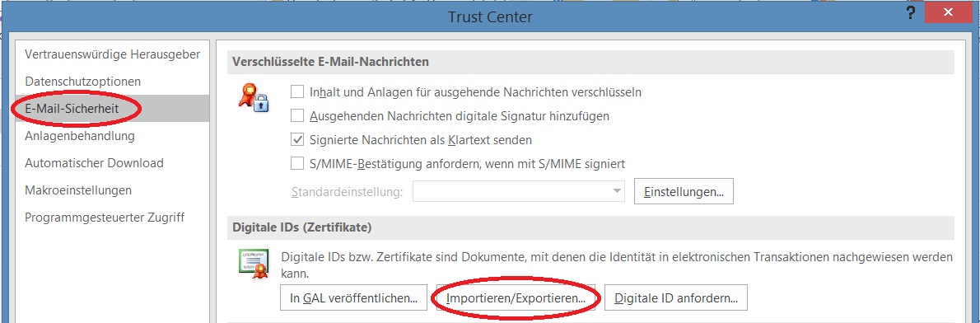This screenshot has width=980, height=323.
Task: Uncheck Signierte Nachrichten als Klartext senden
Action: (297, 139)
